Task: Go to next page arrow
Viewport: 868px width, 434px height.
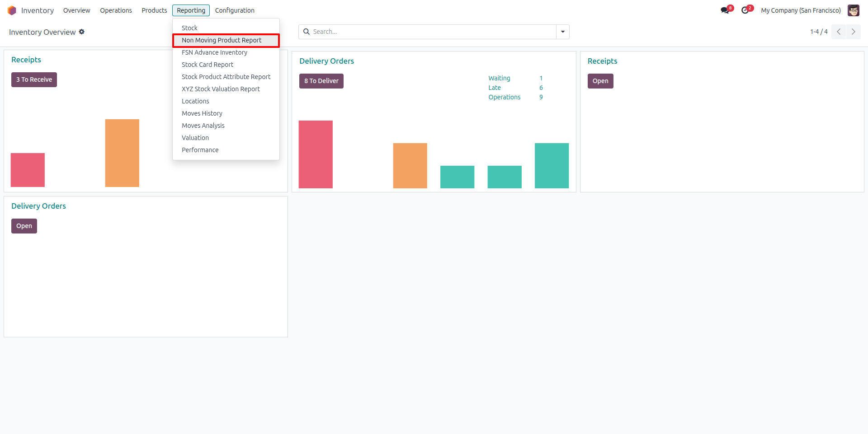Action: tap(854, 32)
